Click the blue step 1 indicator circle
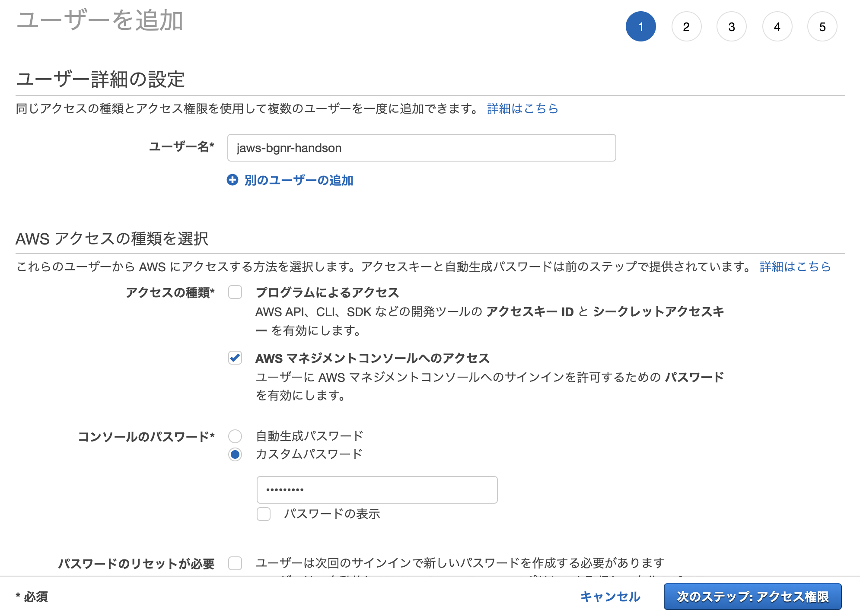 pos(641,26)
